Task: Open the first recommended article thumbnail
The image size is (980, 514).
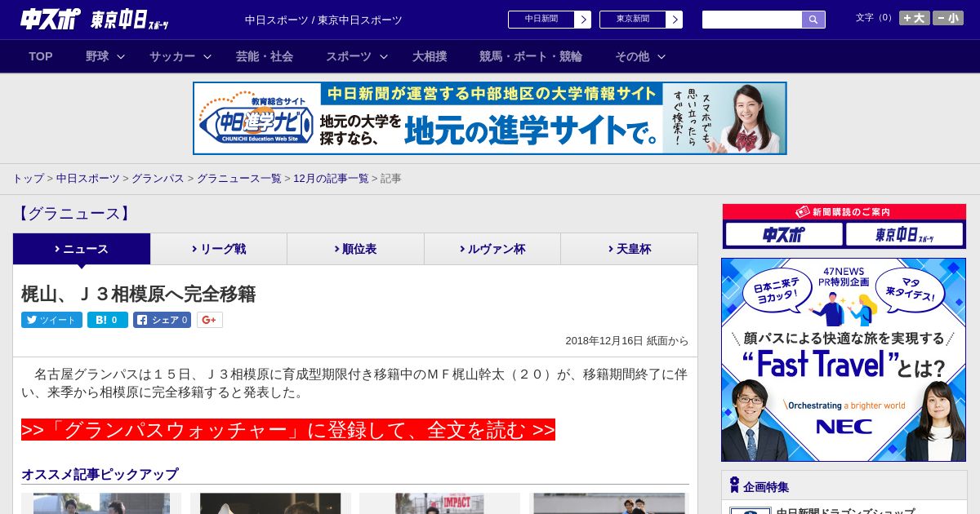Action: coord(101,503)
